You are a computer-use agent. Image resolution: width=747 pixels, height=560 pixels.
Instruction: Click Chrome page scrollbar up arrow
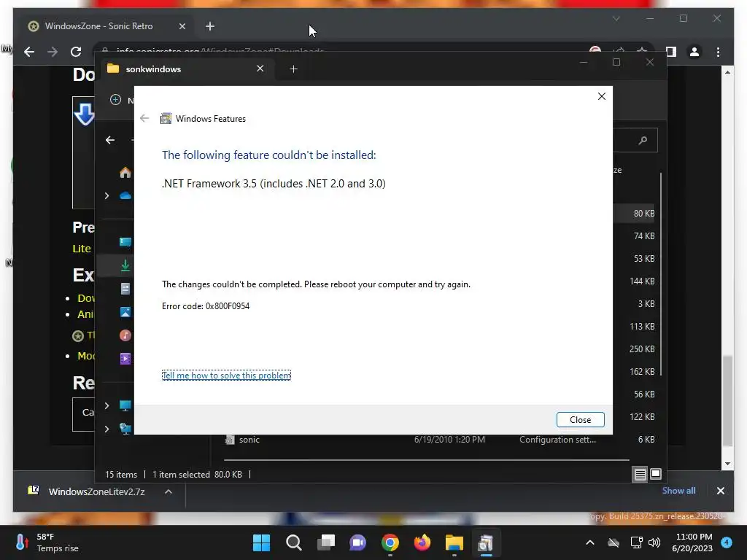click(x=727, y=72)
